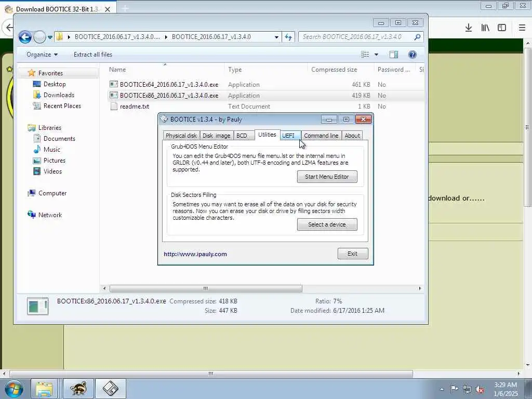This screenshot has height=399, width=532.
Task: Refresh the Explorer folder view
Action: 288,37
